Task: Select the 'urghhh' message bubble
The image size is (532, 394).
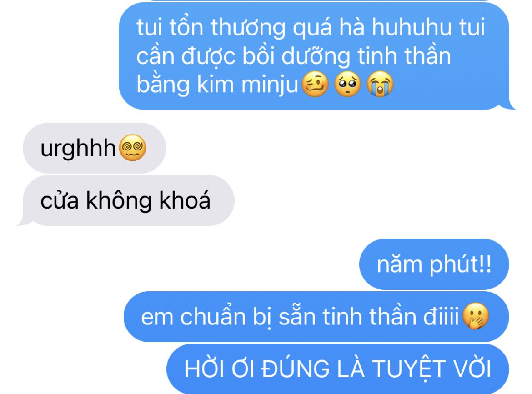Action: point(94,148)
